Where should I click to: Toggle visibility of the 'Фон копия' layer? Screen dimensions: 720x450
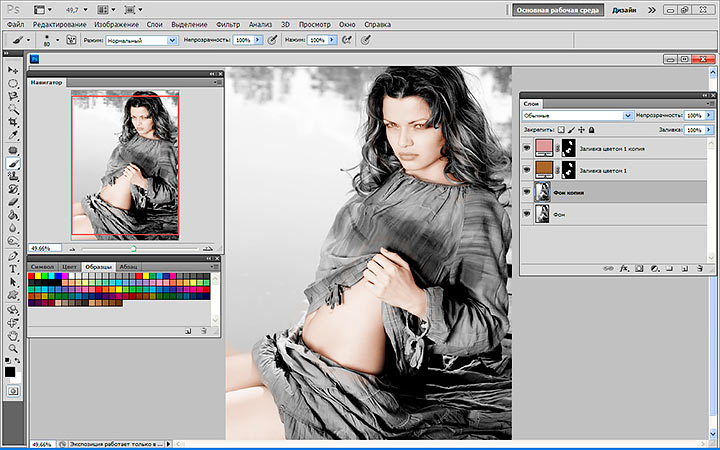(527, 192)
